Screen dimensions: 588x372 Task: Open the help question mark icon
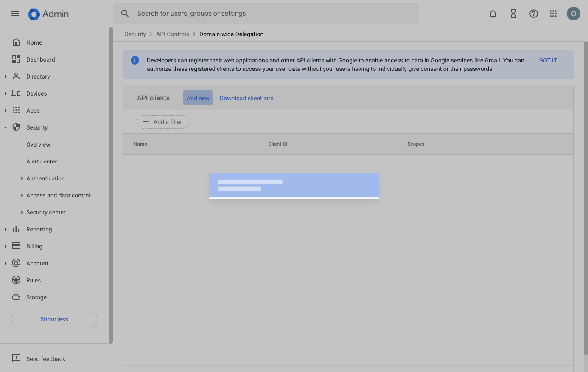pyautogui.click(x=533, y=14)
